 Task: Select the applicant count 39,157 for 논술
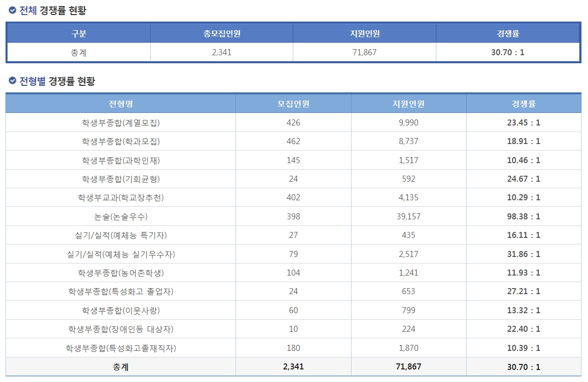(x=409, y=216)
